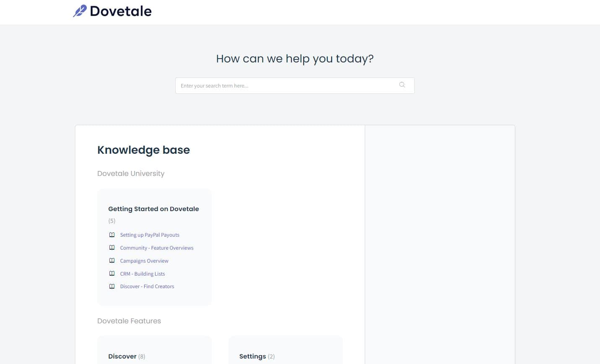Expand the Discover features category
Viewport: 600px width, 364px height.
click(122, 356)
